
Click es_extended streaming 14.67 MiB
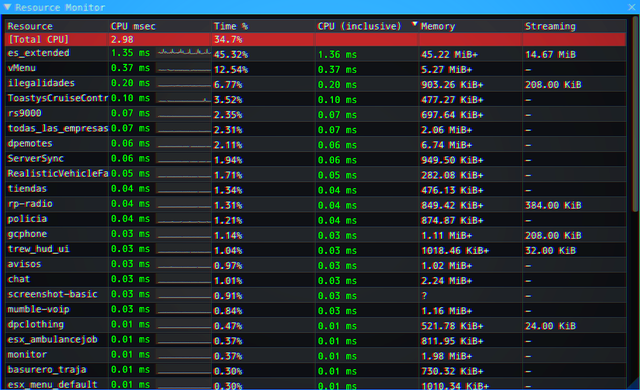tap(550, 55)
